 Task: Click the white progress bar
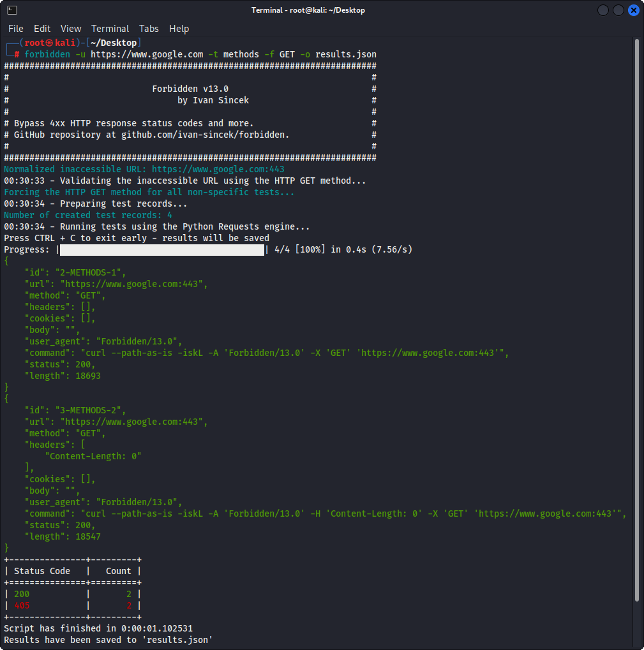[162, 249]
